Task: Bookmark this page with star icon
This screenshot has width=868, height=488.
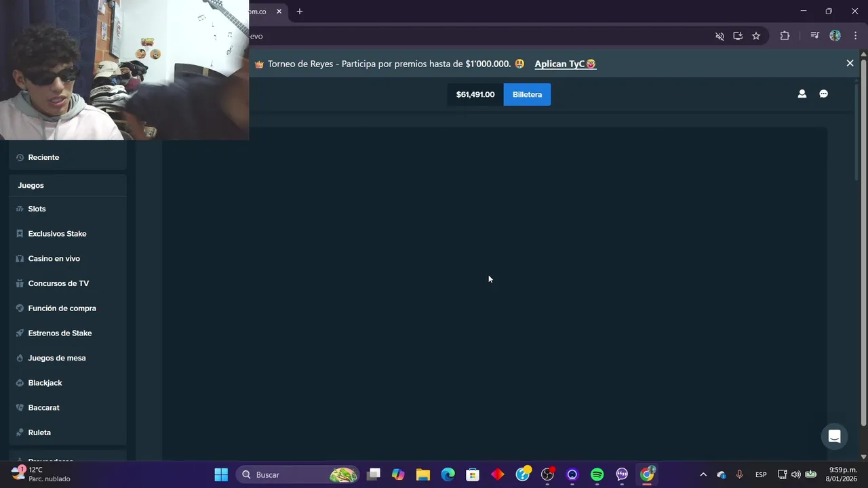Action: coord(756,36)
